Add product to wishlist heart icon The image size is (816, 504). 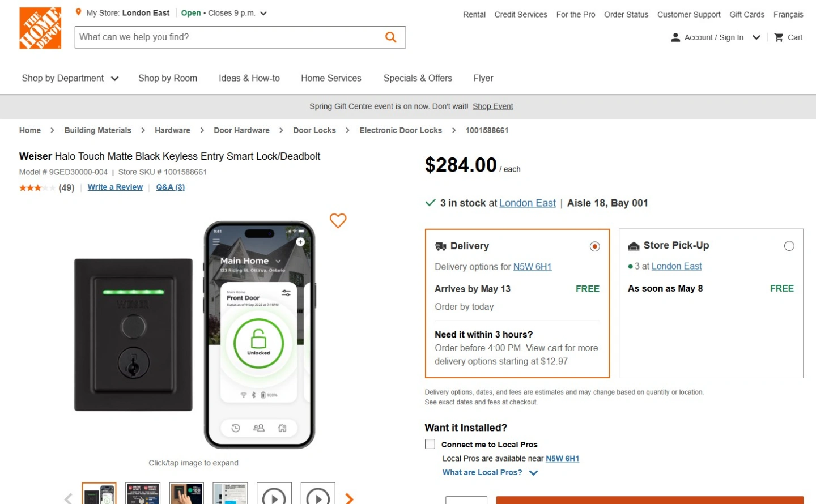[338, 220]
